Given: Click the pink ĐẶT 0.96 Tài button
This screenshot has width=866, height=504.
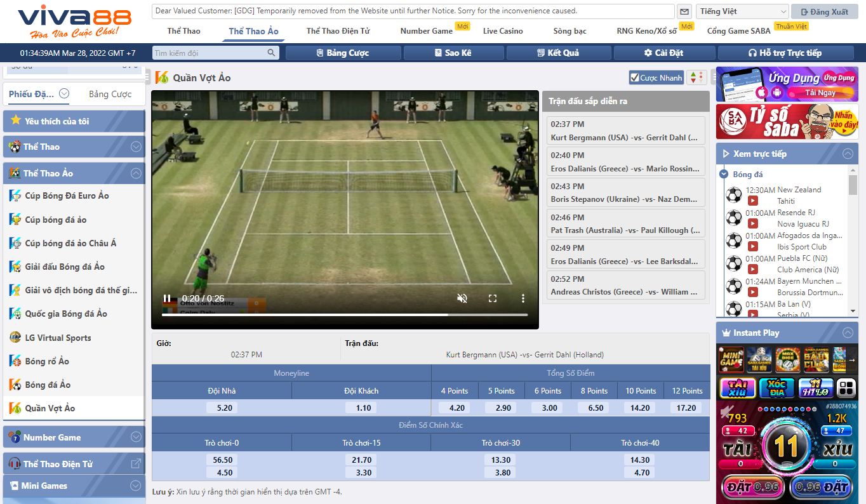Looking at the screenshot, I should click(753, 487).
